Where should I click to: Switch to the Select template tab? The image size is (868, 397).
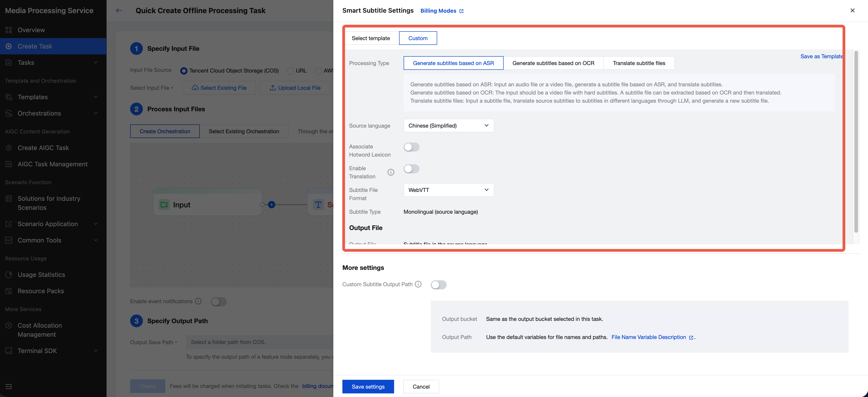coord(371,38)
